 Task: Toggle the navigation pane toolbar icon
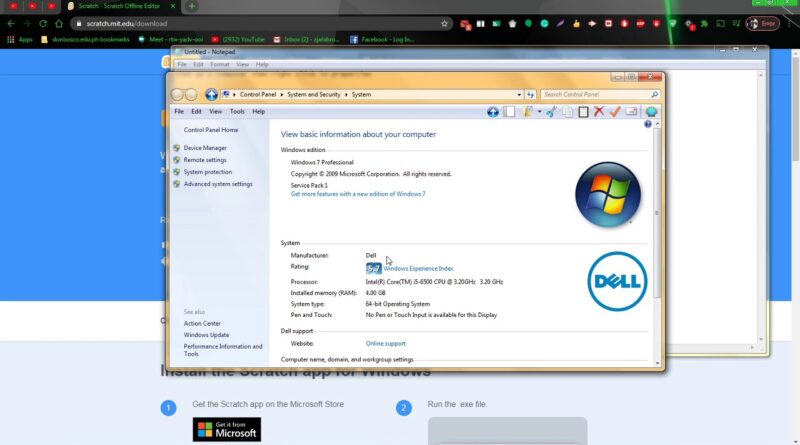509,112
